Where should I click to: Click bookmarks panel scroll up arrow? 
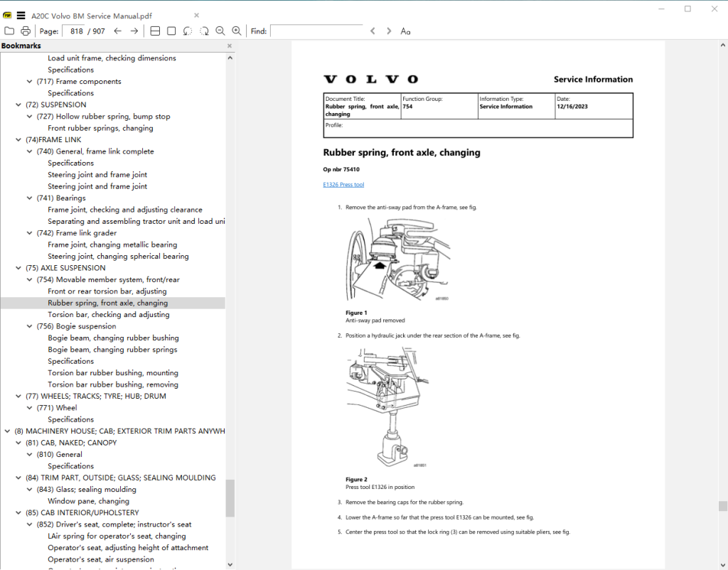[x=230, y=58]
